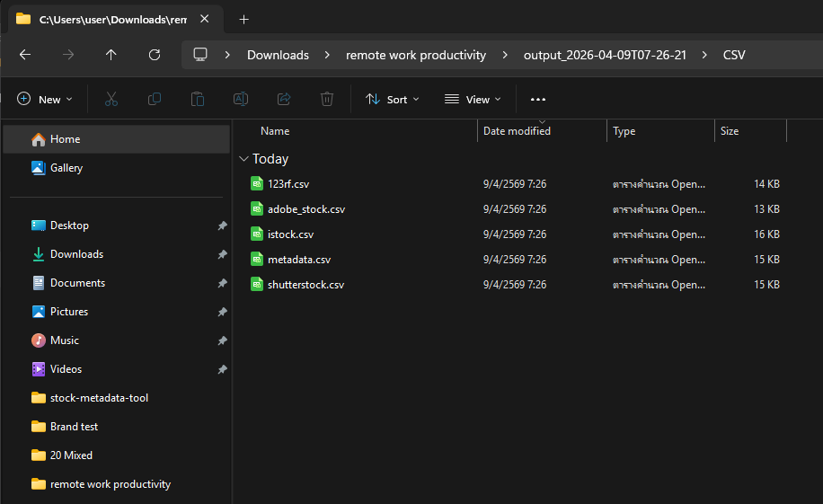823x504 pixels.
Task: Click the Cut scissors icon
Action: 111,99
